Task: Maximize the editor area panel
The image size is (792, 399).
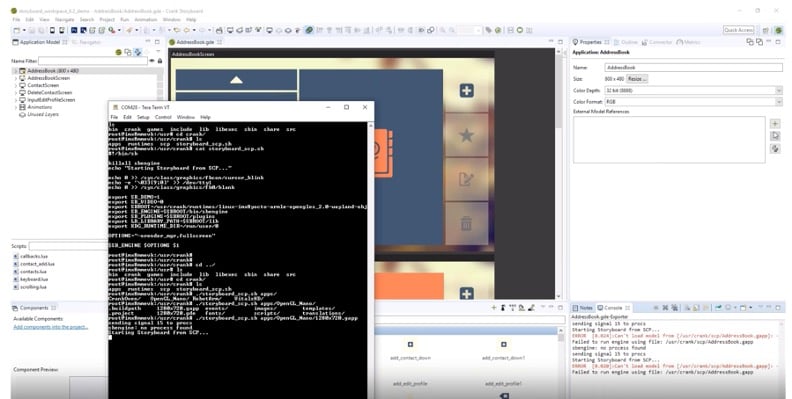Action: [x=560, y=42]
